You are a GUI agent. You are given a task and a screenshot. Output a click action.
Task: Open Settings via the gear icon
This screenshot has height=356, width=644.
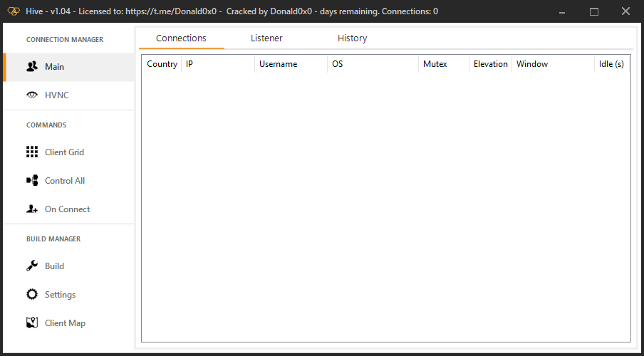[32, 295]
